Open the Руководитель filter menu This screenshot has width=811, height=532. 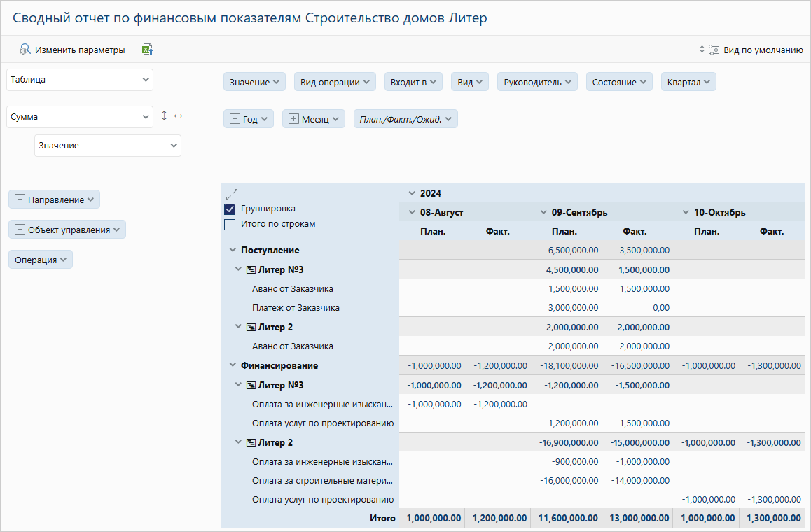pyautogui.click(x=537, y=83)
